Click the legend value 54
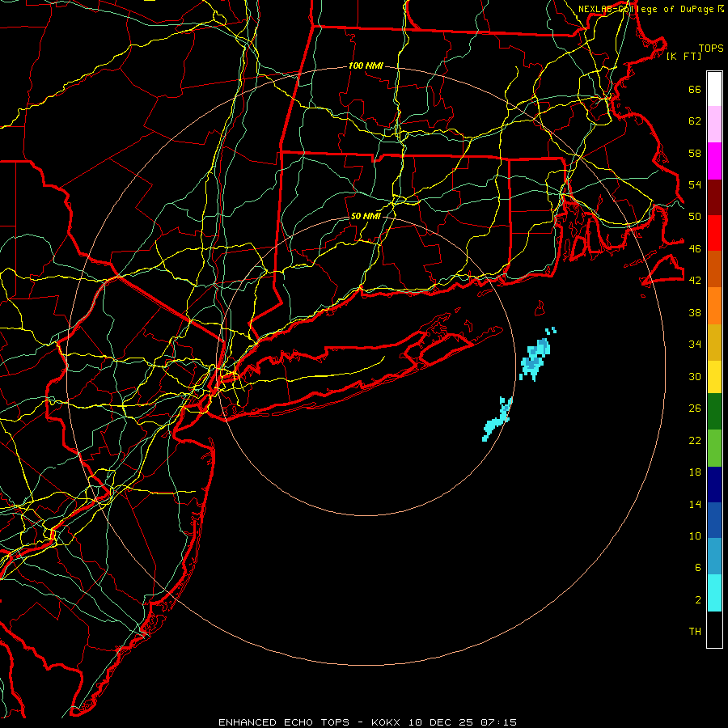 pos(695,184)
